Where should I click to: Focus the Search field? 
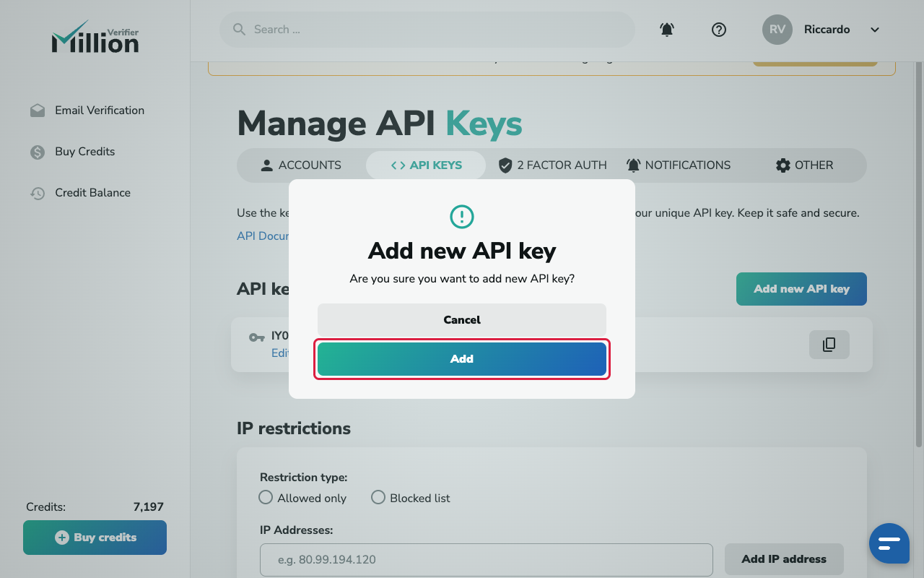tap(427, 30)
